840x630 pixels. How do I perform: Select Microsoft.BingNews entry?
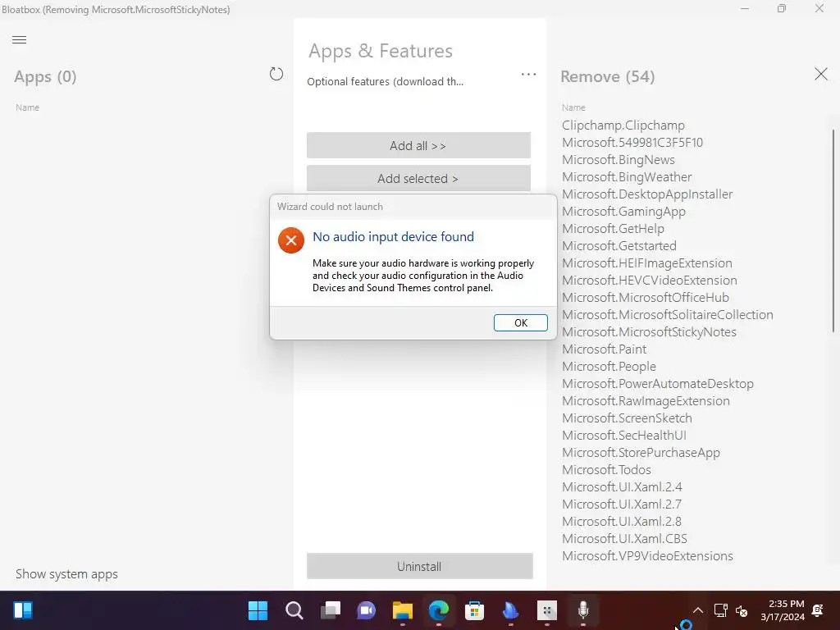[x=619, y=160]
